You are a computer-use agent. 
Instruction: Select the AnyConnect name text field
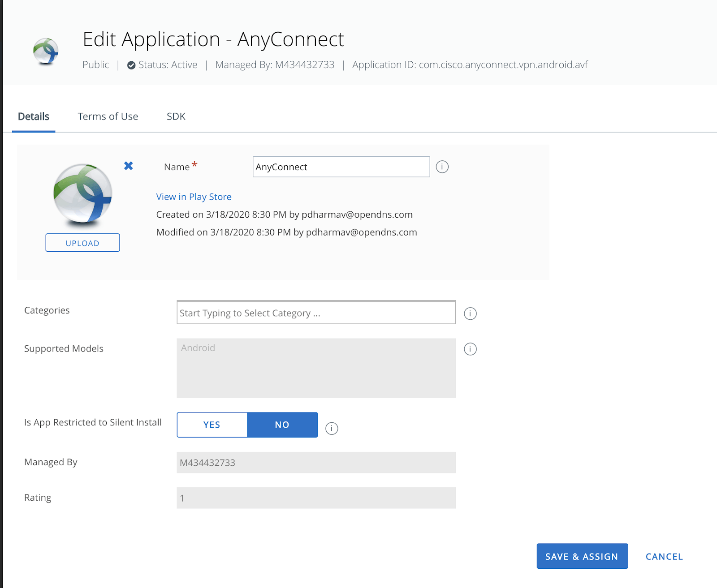(341, 167)
